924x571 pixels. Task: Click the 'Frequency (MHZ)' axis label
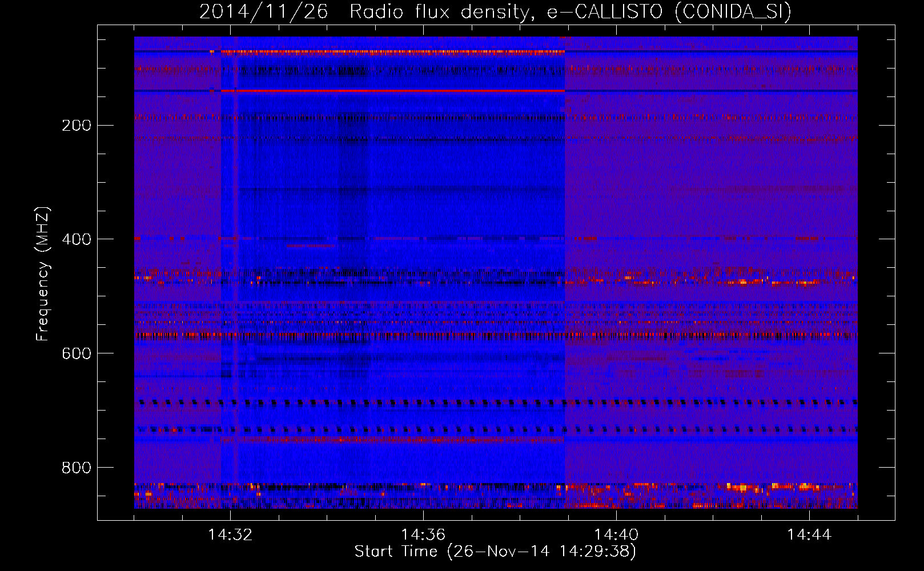[x=42, y=274]
